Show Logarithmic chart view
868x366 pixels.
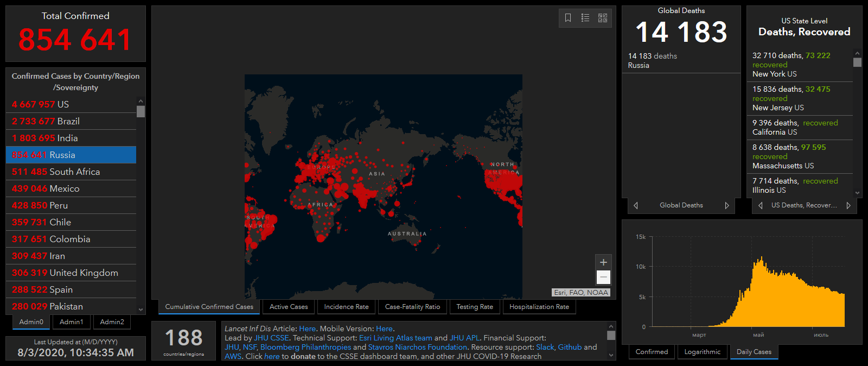pos(702,352)
